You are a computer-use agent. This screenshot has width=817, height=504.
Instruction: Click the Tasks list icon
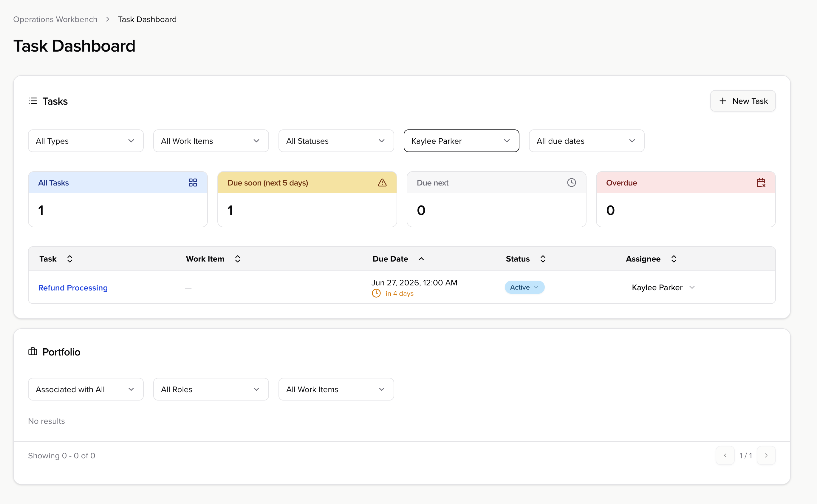coord(33,101)
